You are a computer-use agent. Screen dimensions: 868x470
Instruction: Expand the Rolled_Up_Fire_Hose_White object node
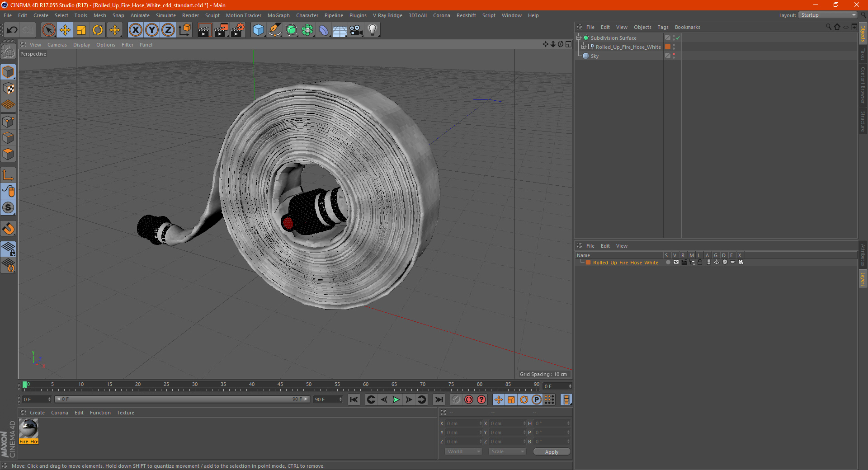coord(584,47)
